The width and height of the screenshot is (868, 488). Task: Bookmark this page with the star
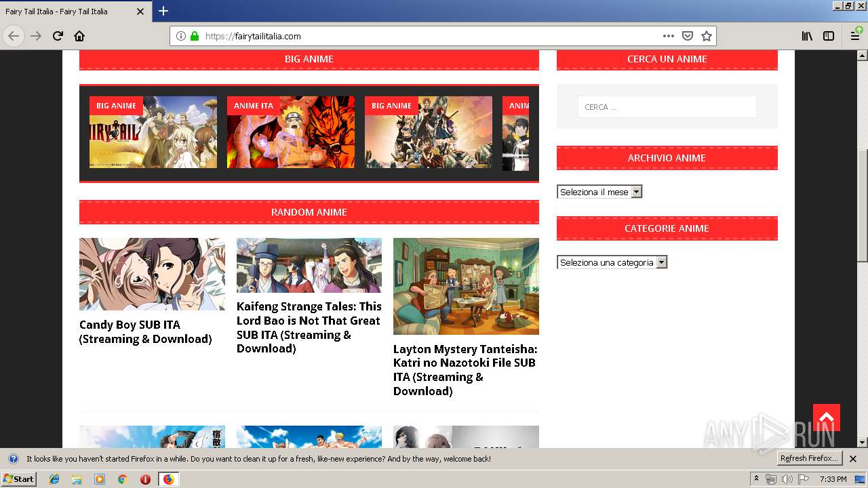pos(707,36)
